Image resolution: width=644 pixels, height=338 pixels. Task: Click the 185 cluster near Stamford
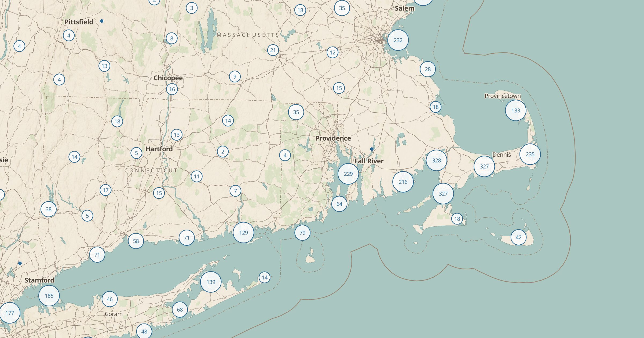(49, 296)
